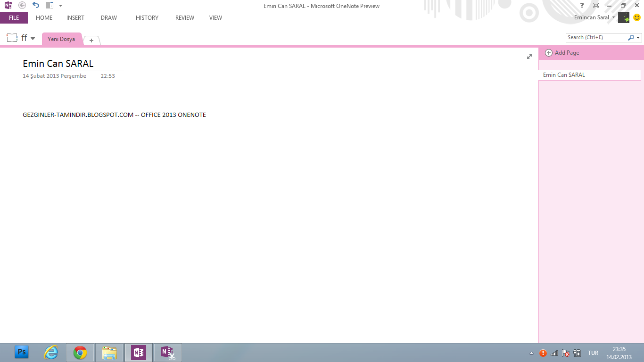Open Emincan Saral account dropdown
This screenshot has width=644, height=362.
click(594, 17)
